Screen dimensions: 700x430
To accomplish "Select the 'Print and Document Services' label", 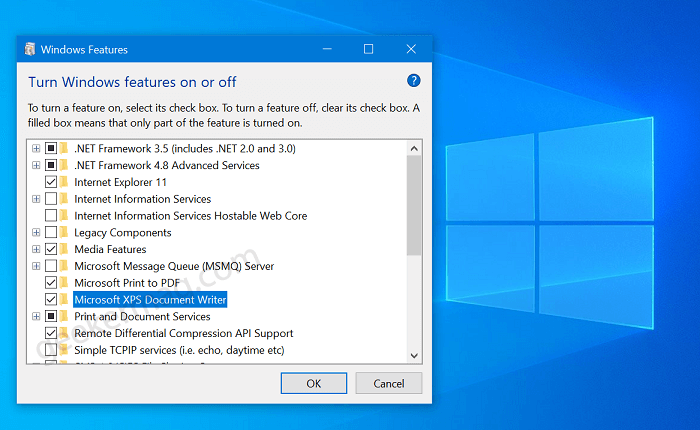I will 142,317.
